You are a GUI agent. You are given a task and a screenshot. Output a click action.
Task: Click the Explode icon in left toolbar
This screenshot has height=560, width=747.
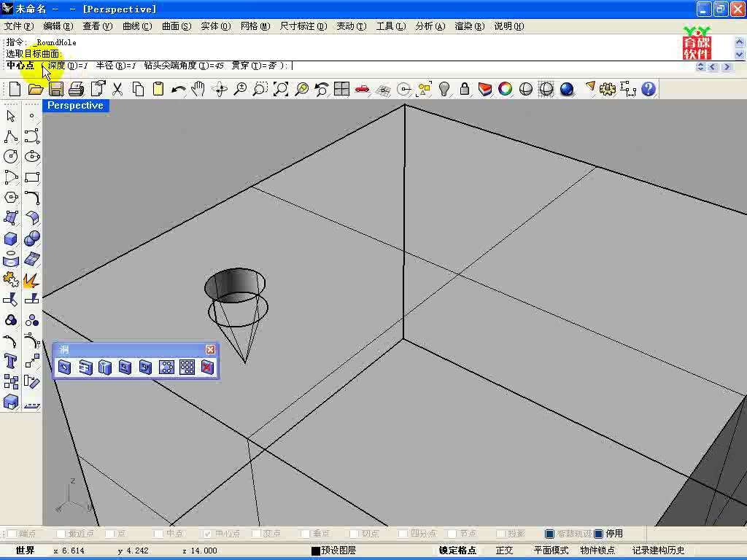[x=32, y=279]
